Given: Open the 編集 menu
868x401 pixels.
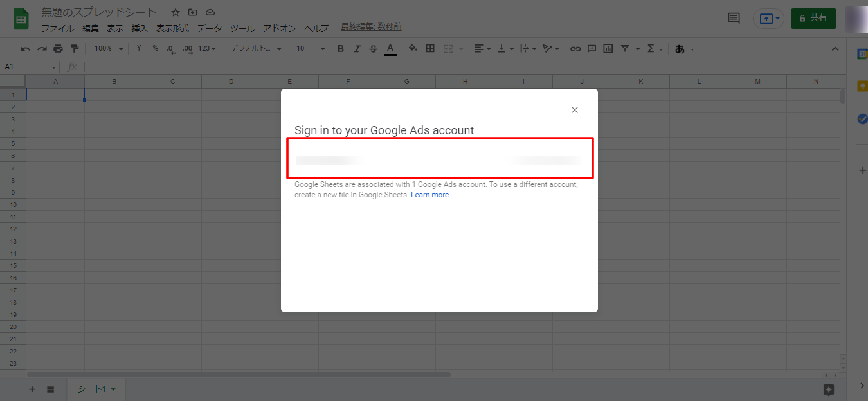Looking at the screenshot, I should click(x=91, y=28).
